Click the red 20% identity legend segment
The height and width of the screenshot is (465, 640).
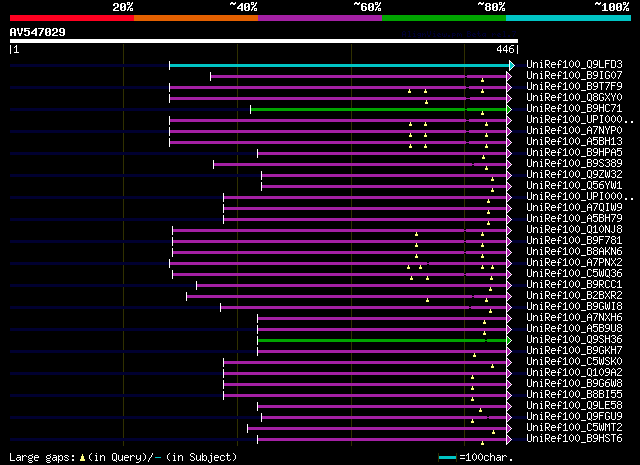[x=72, y=18]
